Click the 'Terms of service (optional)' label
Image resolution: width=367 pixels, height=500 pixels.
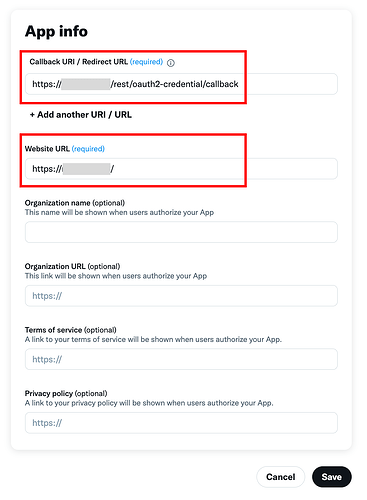tap(71, 330)
